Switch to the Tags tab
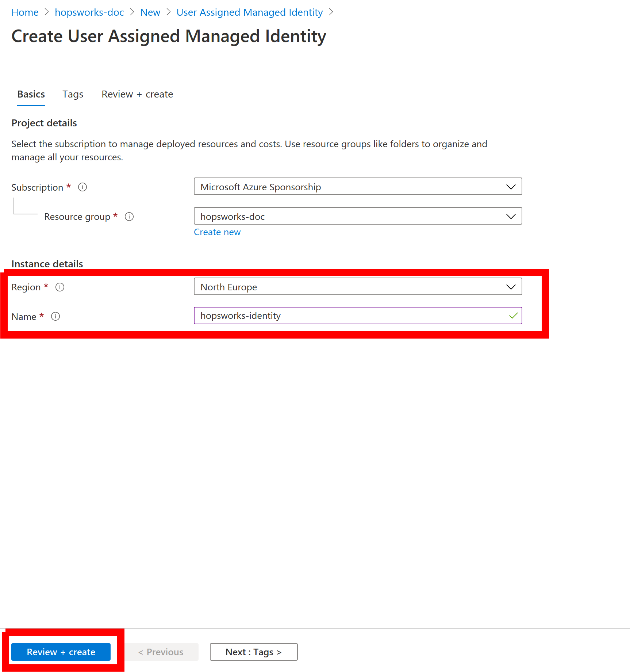This screenshot has height=672, width=630. pos(73,94)
